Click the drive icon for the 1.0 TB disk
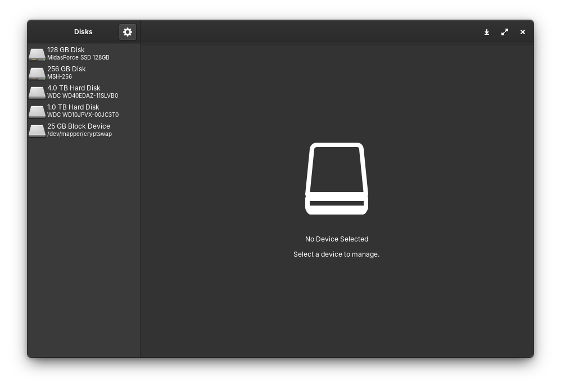The width and height of the screenshot is (561, 392). point(37,111)
